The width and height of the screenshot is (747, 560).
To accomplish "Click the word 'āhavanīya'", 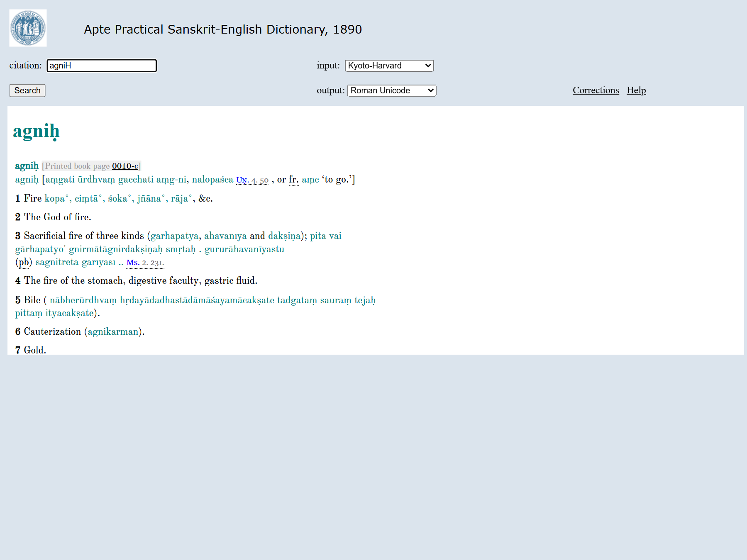I will click(x=225, y=236).
